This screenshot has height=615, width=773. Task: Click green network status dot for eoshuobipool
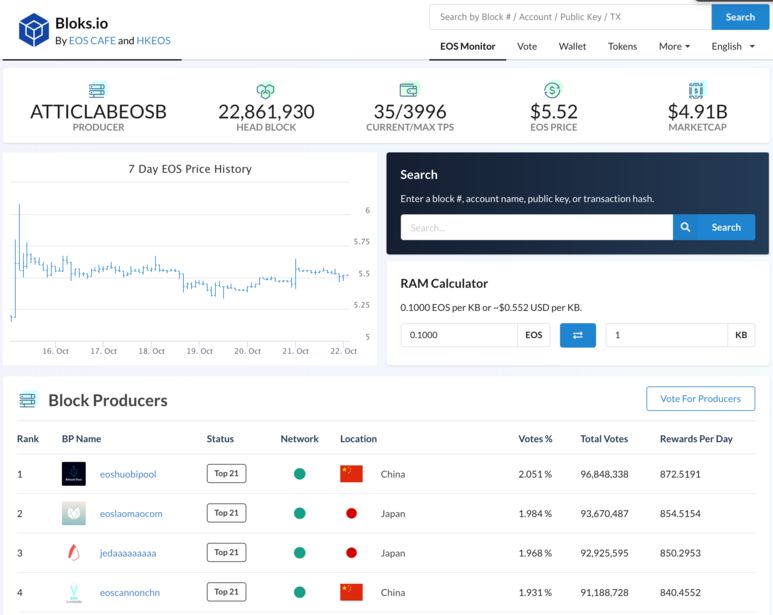click(x=300, y=474)
